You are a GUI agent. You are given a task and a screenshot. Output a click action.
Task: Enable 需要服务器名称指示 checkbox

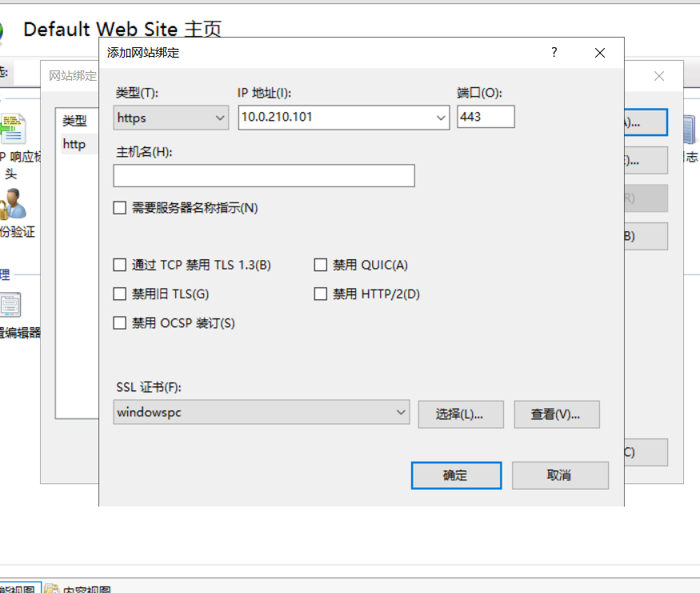[120, 208]
